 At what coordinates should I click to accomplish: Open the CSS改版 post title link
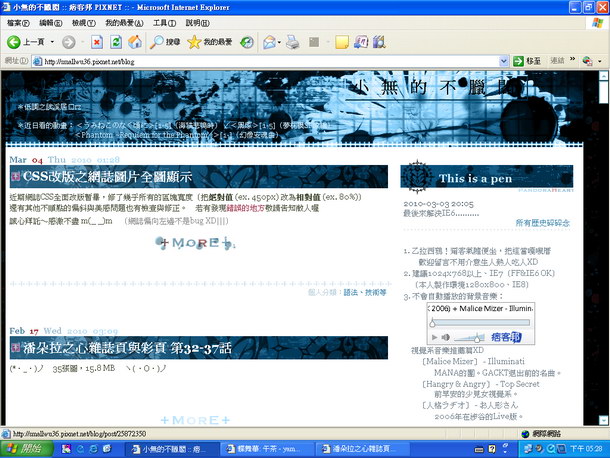[107, 177]
